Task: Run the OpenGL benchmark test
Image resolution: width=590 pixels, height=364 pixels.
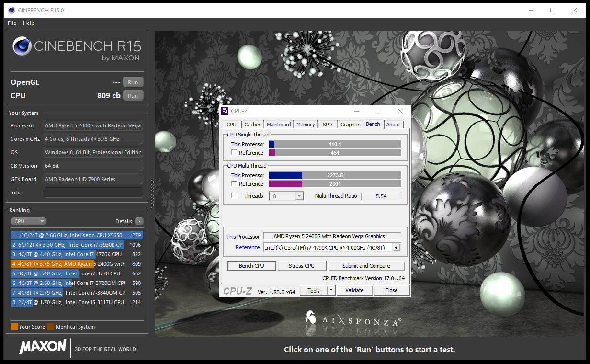Action: tap(133, 82)
